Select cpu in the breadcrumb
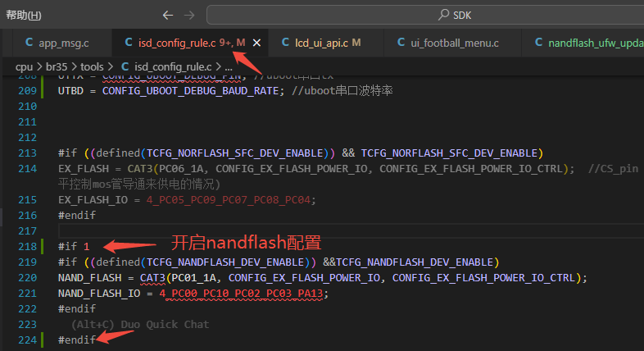The image size is (644, 351). [24, 67]
